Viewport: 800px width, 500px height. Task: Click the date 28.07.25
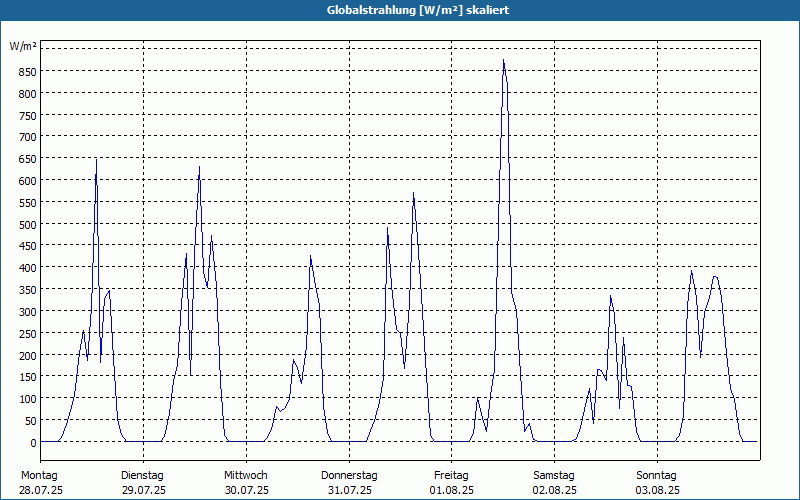pos(41,490)
